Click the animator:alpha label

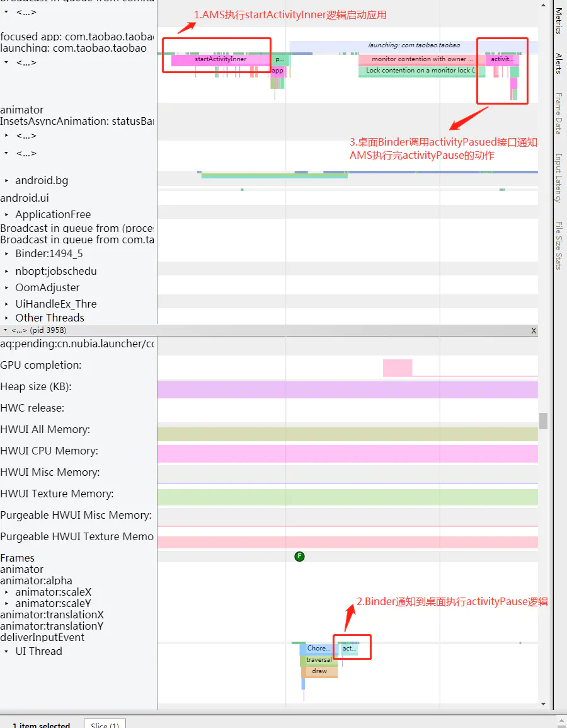[36, 581]
